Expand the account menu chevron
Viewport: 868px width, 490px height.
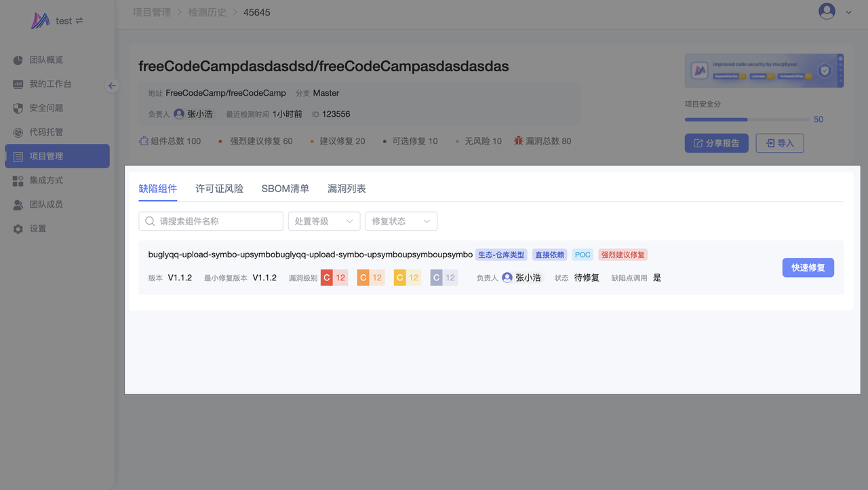[848, 12]
